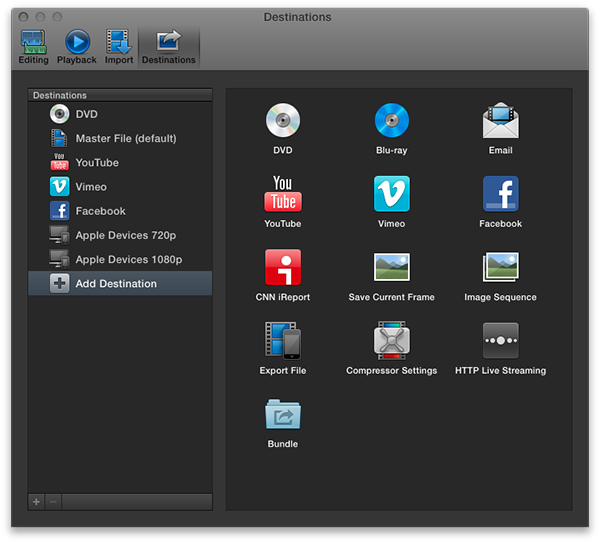Click the Compressor Settings icon
Image resolution: width=600 pixels, height=543 pixels.
pos(391,340)
